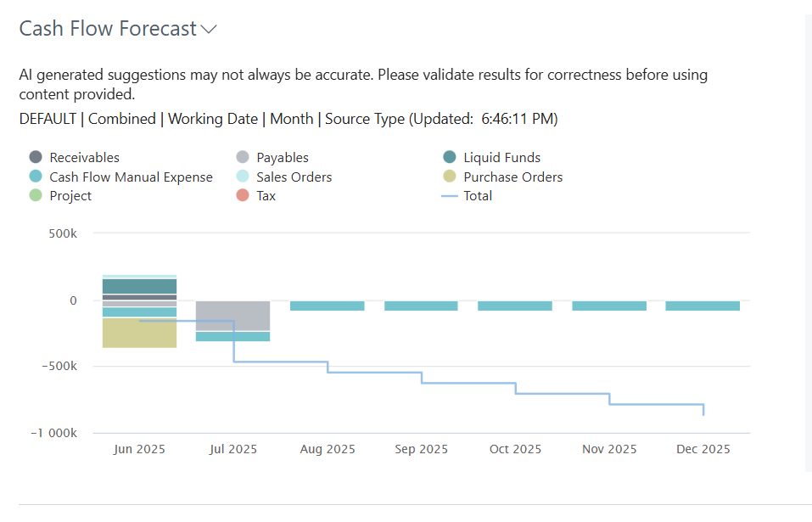Click the Tax legend circle
The height and width of the screenshot is (522, 812).
click(x=243, y=195)
